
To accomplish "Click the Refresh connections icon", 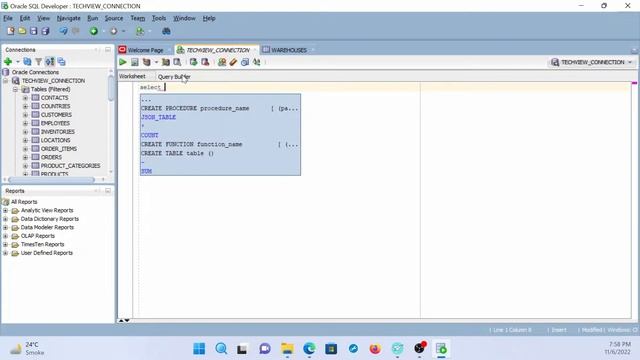I will [x=27, y=62].
